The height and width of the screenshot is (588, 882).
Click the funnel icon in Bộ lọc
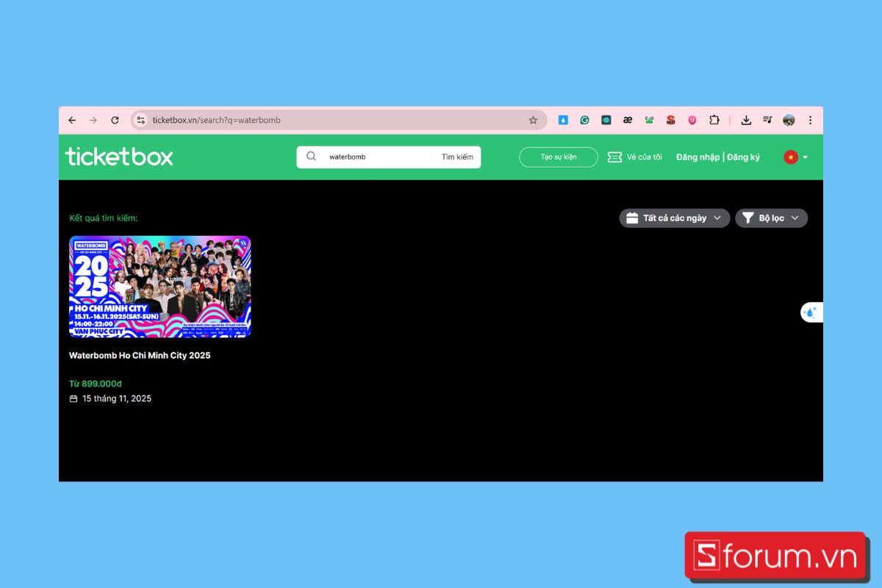point(748,218)
